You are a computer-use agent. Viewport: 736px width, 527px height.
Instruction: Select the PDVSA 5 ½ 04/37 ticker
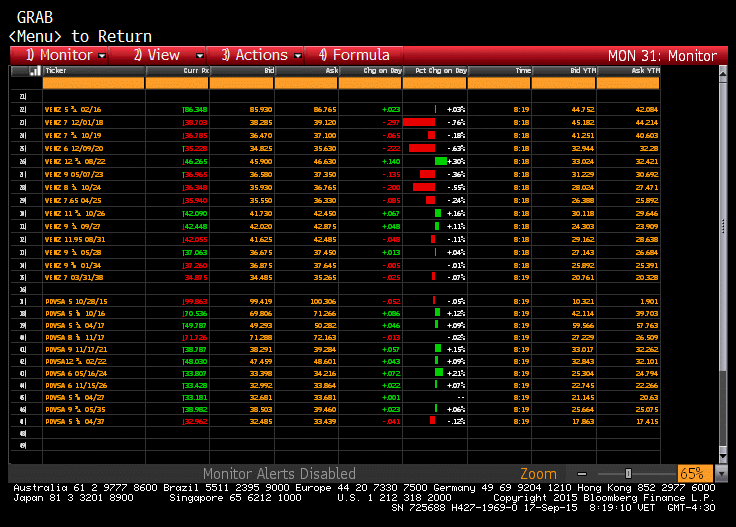pos(75,421)
